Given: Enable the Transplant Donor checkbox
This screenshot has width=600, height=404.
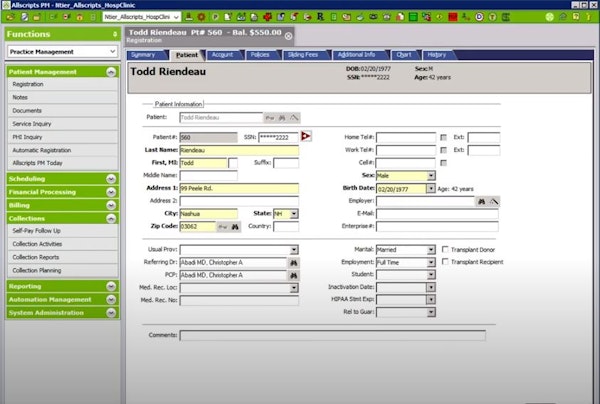Looking at the screenshot, I should tap(445, 249).
